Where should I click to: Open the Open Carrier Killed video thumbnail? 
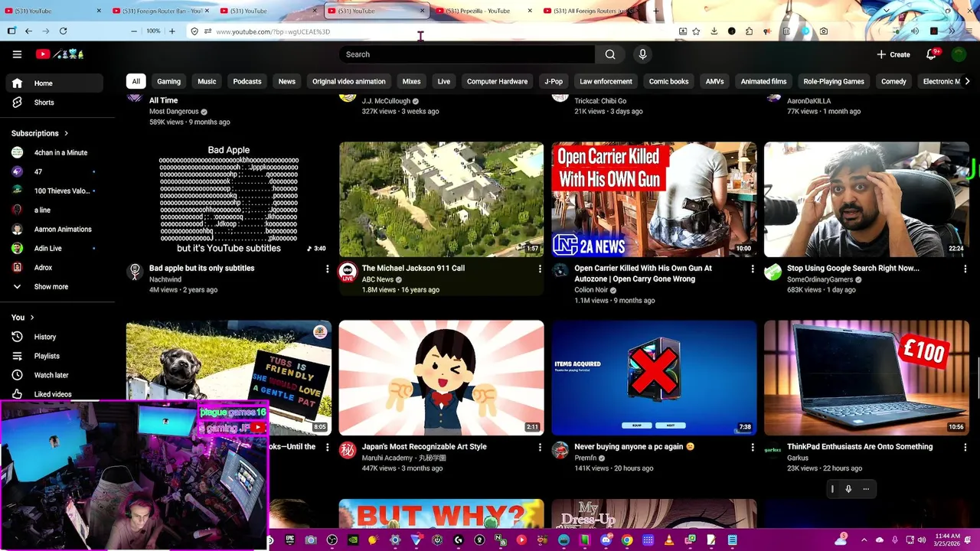[654, 200]
